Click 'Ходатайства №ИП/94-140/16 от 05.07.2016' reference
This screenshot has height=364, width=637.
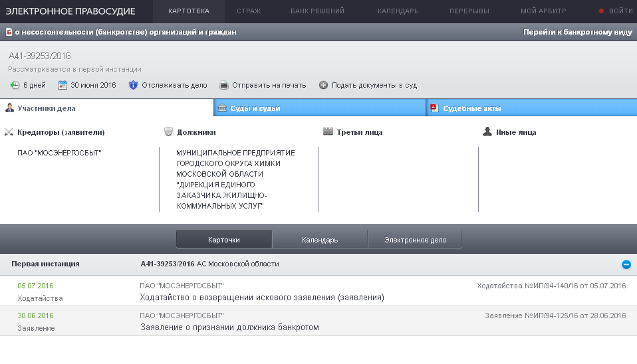tap(551, 286)
